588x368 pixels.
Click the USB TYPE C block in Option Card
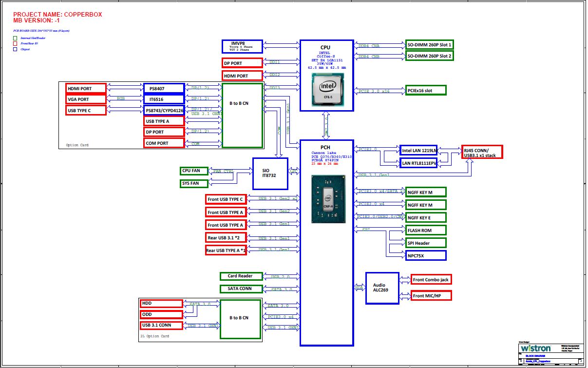[x=86, y=110]
